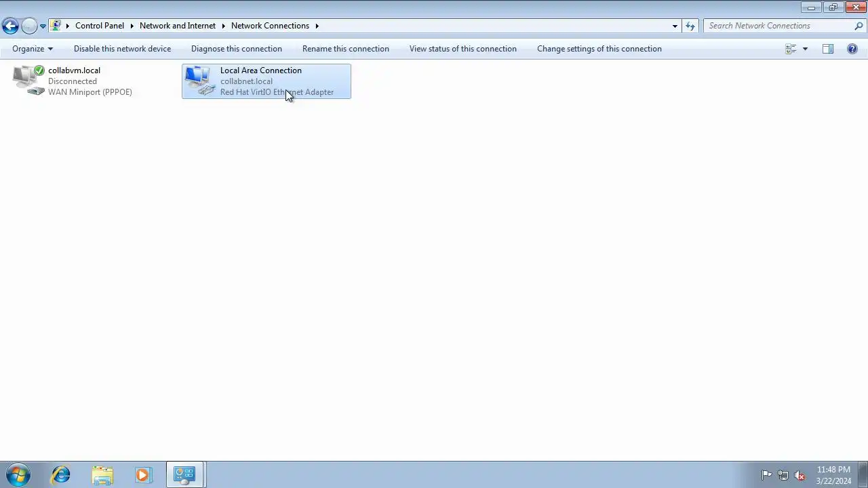Click the Network and Internet breadcrumb
868x488 pixels.
pos(178,26)
